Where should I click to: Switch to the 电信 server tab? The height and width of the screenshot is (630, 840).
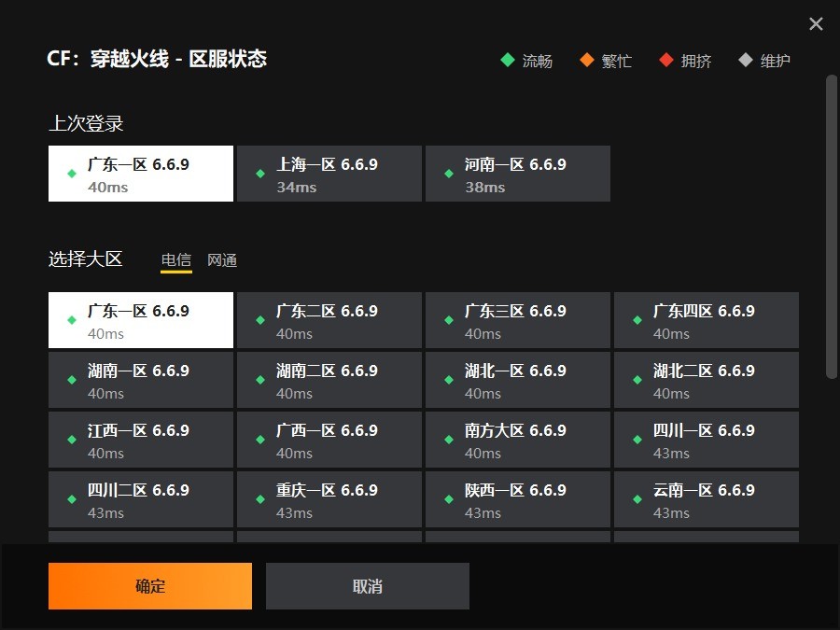tap(175, 260)
